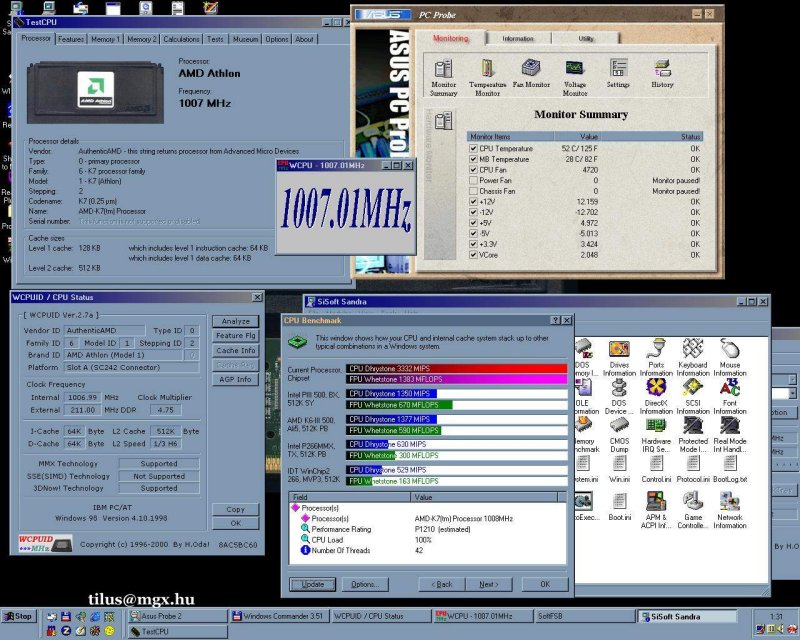
Task: Select Real Mode Int Handlers icon
Action: (x=730, y=435)
